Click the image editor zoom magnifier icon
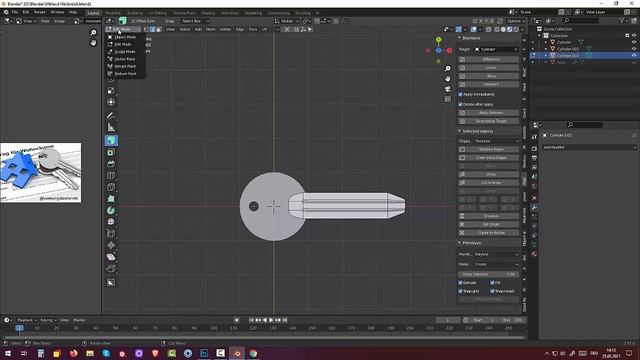 [93, 33]
